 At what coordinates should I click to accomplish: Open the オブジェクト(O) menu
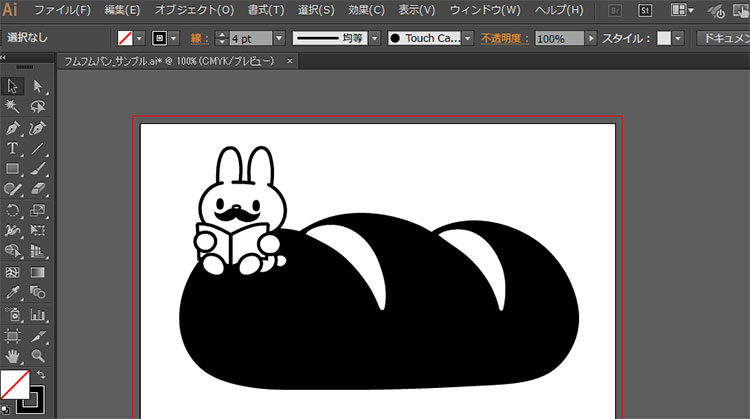[x=194, y=10]
